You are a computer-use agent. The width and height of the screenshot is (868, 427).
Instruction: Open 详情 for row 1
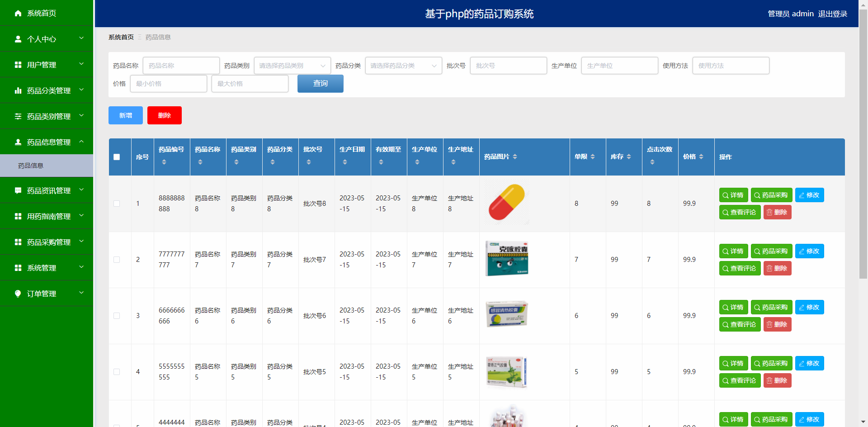pos(733,195)
